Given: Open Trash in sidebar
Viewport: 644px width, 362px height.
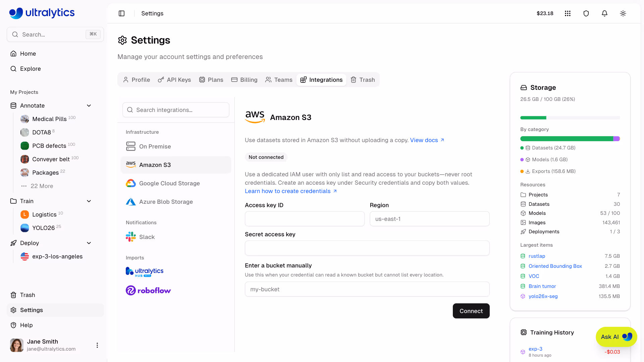Looking at the screenshot, I should pos(55,295).
